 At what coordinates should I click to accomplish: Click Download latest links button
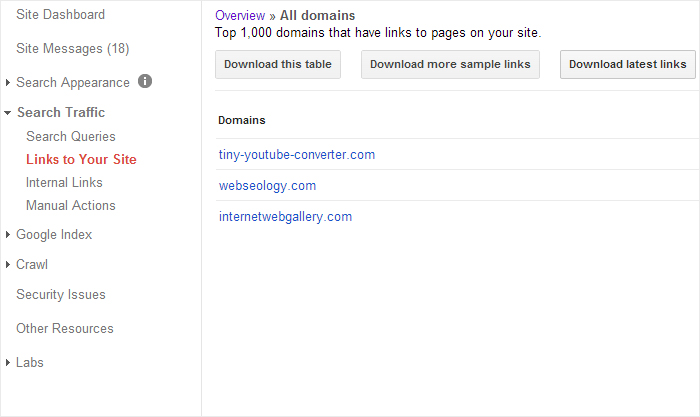(627, 65)
